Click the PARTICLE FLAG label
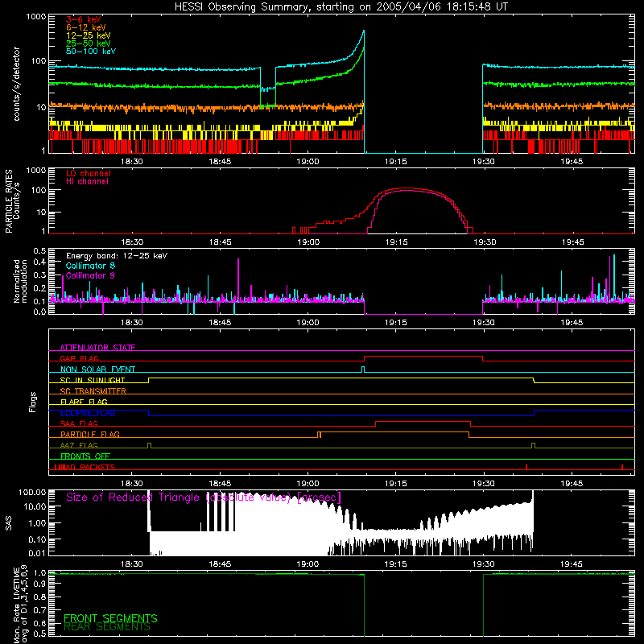Viewport: 644px width, 644px height. (x=90, y=434)
